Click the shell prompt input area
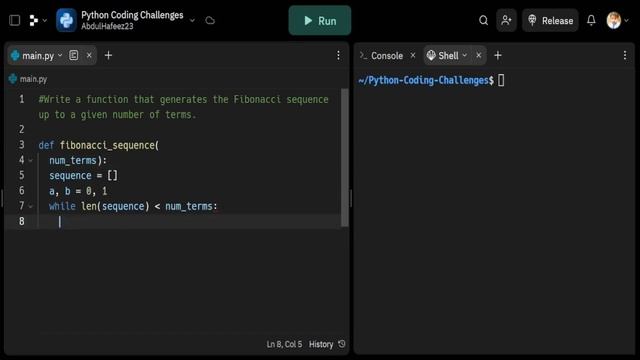 click(501, 80)
